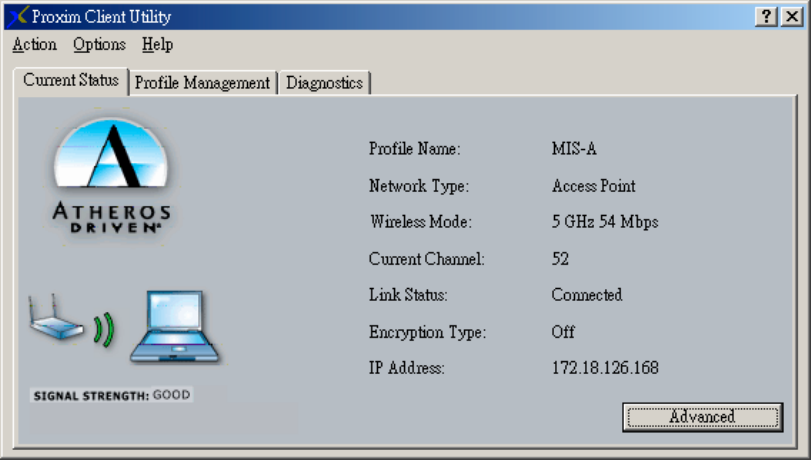
Task: Click the Wireless Mode: label
Action: [x=420, y=222]
